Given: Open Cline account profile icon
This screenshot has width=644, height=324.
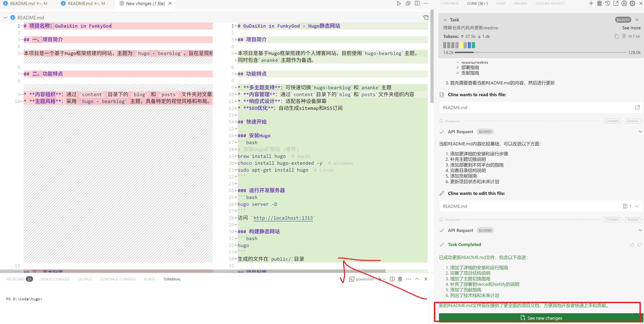Looking at the screenshot, I should click(624, 4).
